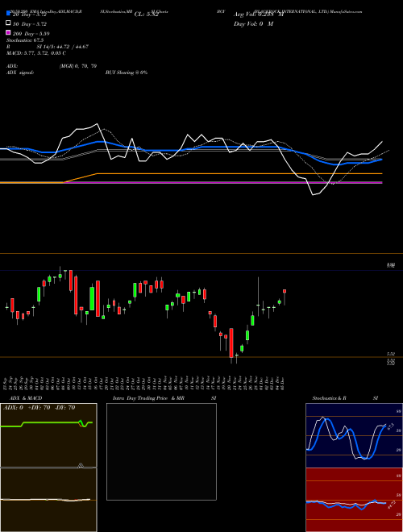This screenshot has height=532, width=403.
Task: Click the '200 Day = 5.39' legend label
Action: click(x=31, y=34)
